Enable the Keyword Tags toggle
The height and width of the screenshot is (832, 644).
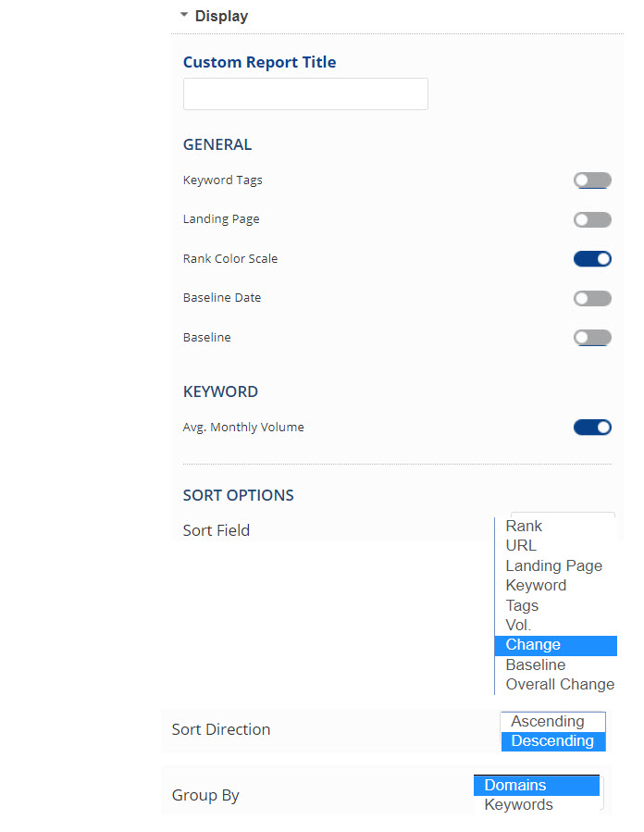pos(592,180)
